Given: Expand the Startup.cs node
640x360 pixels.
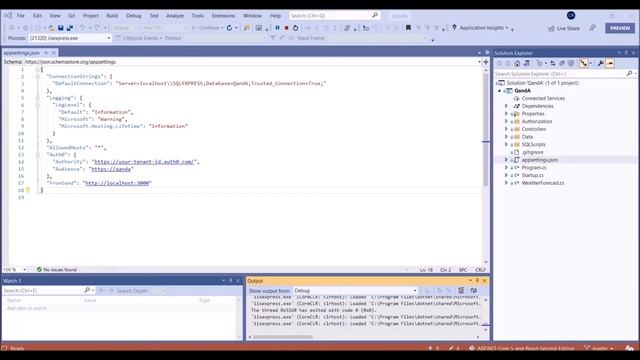Looking at the screenshot, I should (507, 175).
